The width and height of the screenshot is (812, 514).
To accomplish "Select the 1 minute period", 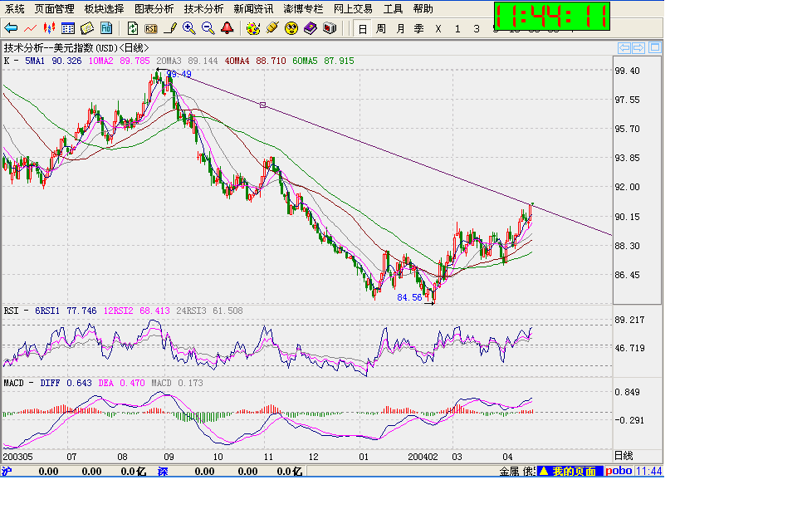I will click(457, 29).
